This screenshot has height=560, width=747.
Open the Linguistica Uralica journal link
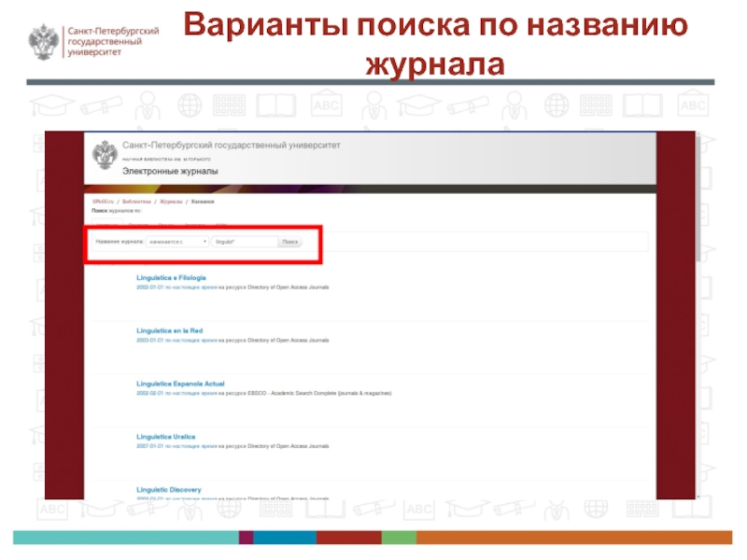166,437
